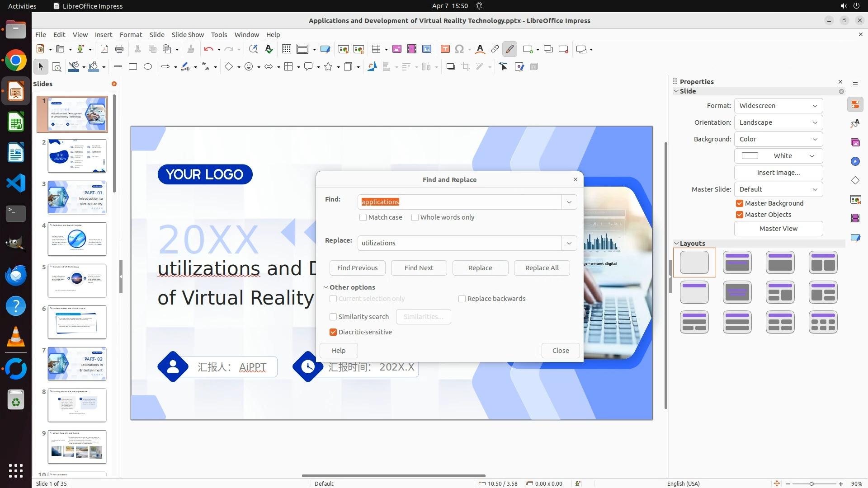Click the Insert Special Character omega icon
The height and width of the screenshot is (488, 868).
(x=459, y=49)
